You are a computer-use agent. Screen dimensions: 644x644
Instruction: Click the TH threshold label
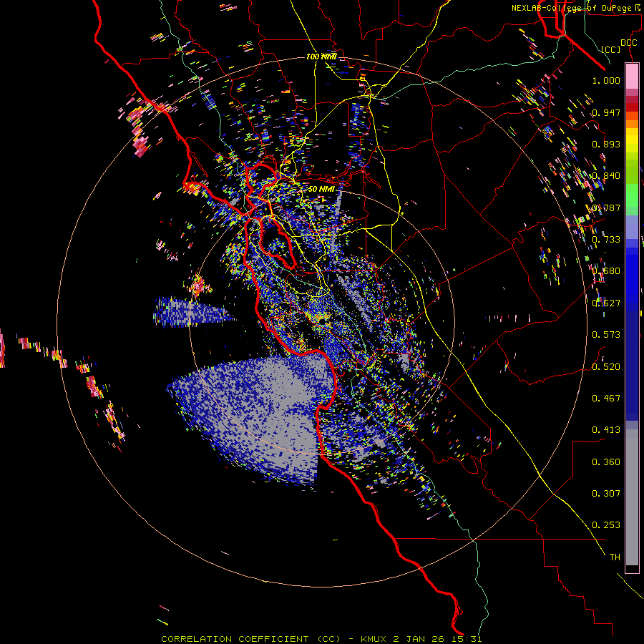click(x=615, y=557)
